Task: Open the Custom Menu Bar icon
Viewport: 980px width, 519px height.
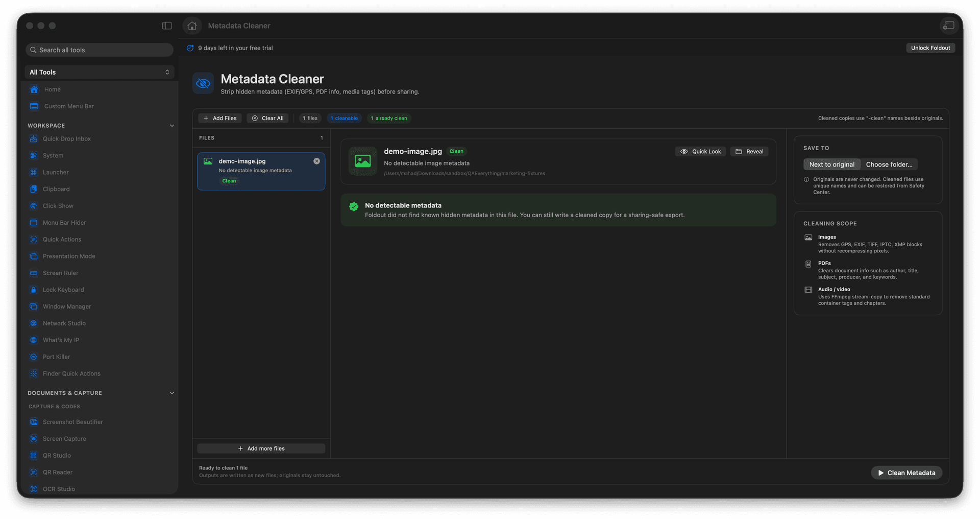Action: point(34,106)
